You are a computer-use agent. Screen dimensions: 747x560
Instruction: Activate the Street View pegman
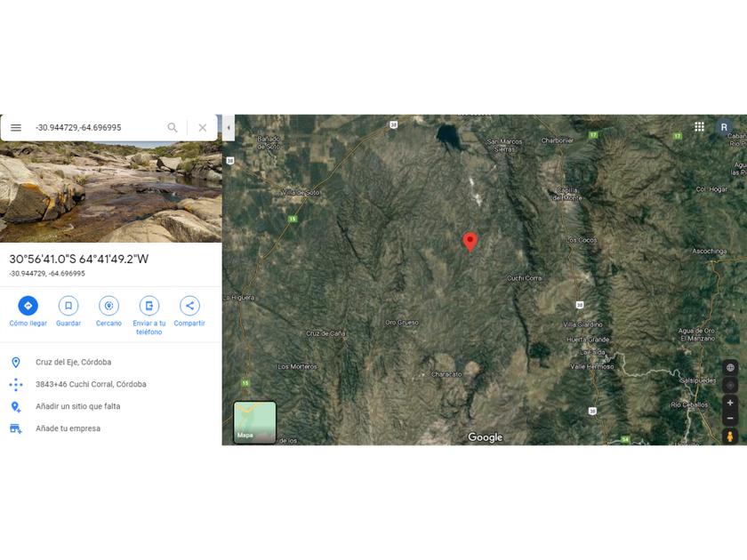[x=730, y=436]
